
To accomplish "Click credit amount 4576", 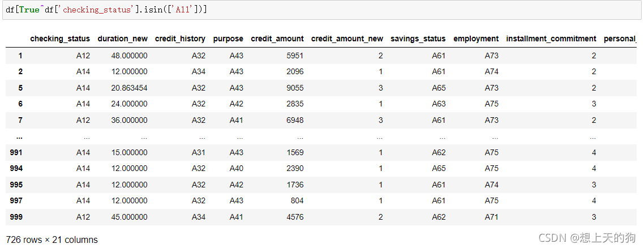I will pyautogui.click(x=295, y=217).
